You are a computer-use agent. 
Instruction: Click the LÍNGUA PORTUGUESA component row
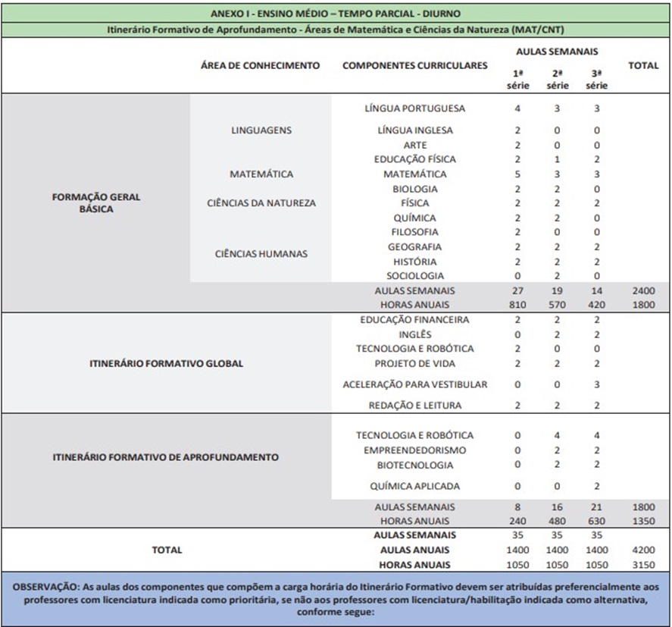point(414,108)
